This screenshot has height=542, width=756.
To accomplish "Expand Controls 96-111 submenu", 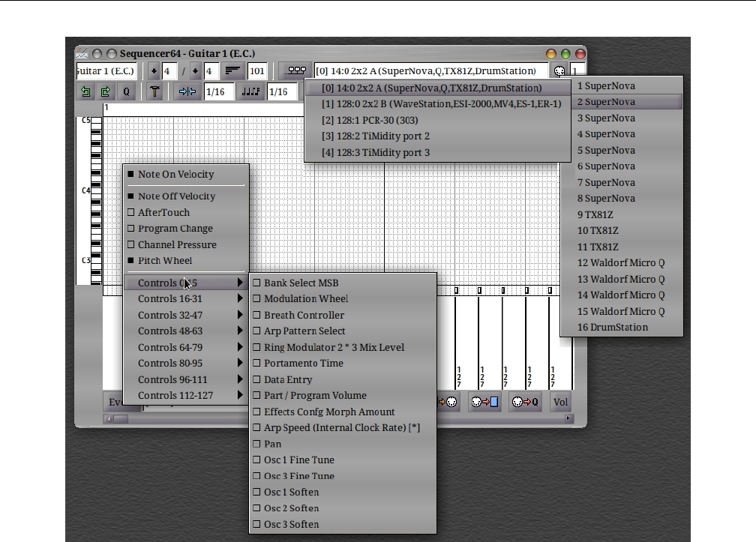I will click(186, 379).
